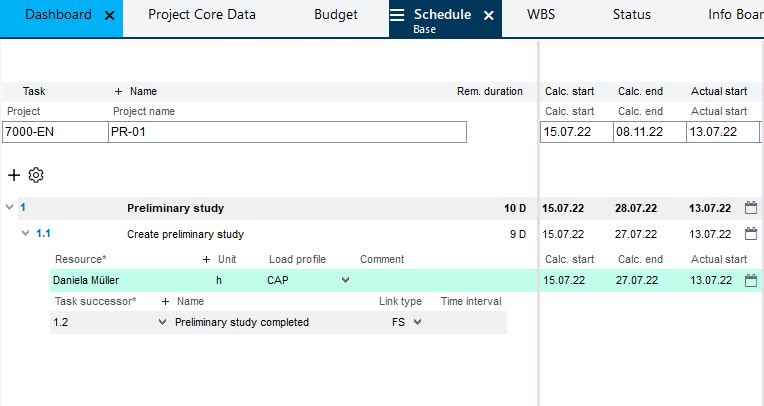
Task: Open the FS link type dropdown
Action: pyautogui.click(x=417, y=322)
